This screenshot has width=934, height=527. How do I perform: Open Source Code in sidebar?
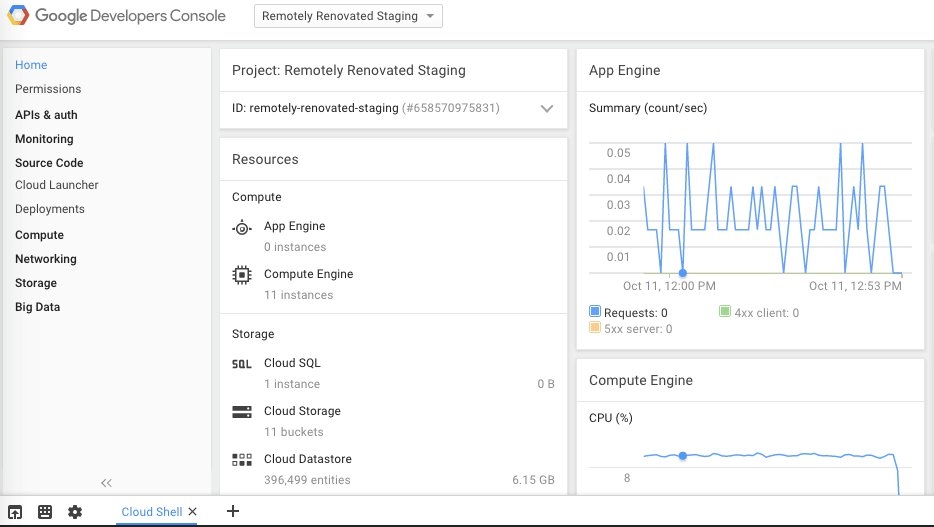point(49,163)
